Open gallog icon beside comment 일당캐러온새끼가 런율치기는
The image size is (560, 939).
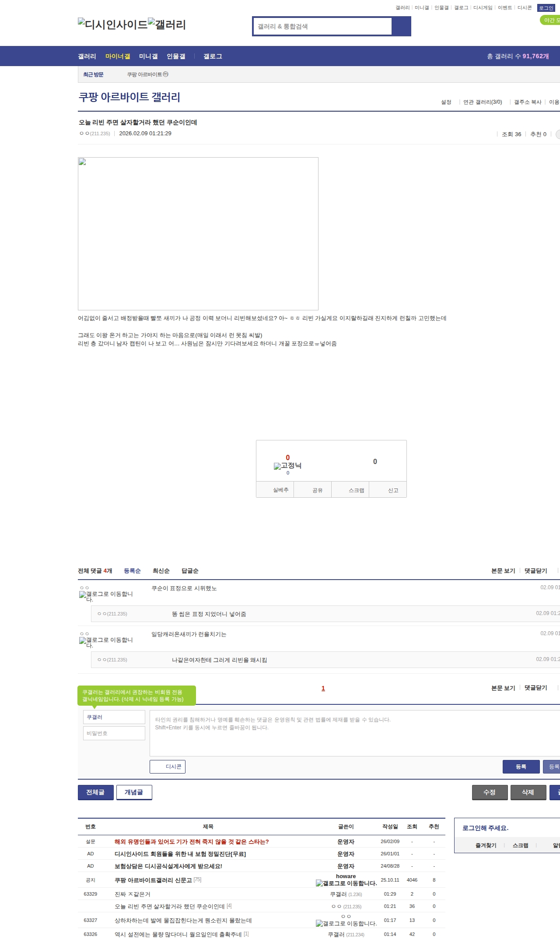coord(106,642)
